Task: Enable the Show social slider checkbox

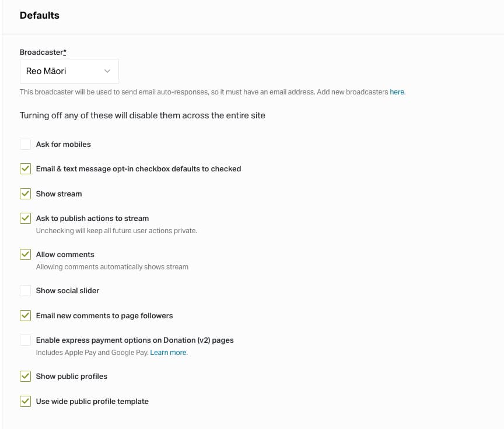Action: (25, 290)
